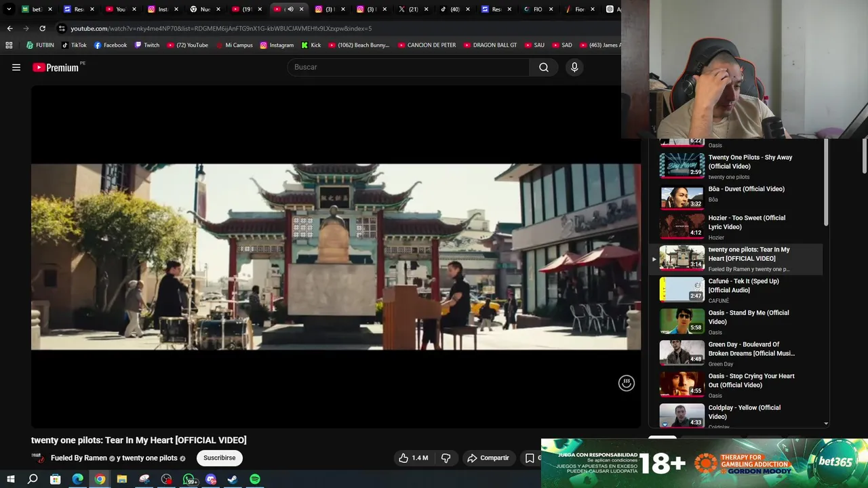The image size is (868, 488).
Task: Click current Tear In My Heart playlist entry
Action: click(x=736, y=258)
